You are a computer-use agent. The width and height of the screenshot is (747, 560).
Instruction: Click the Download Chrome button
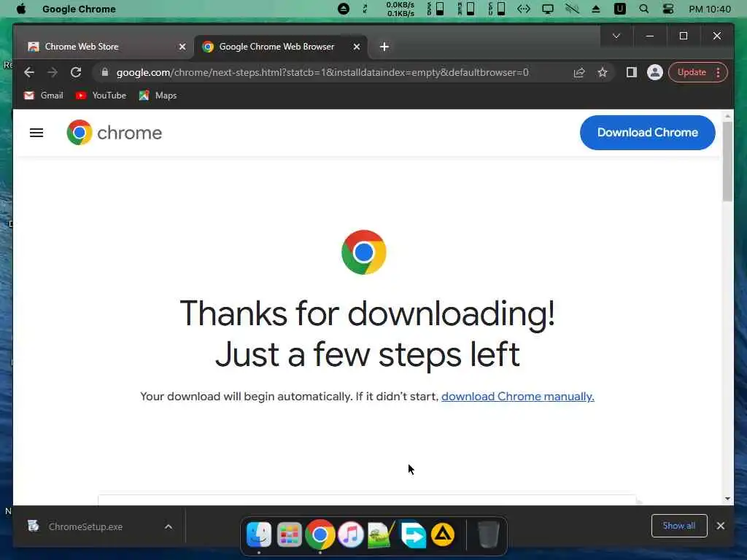(x=648, y=133)
